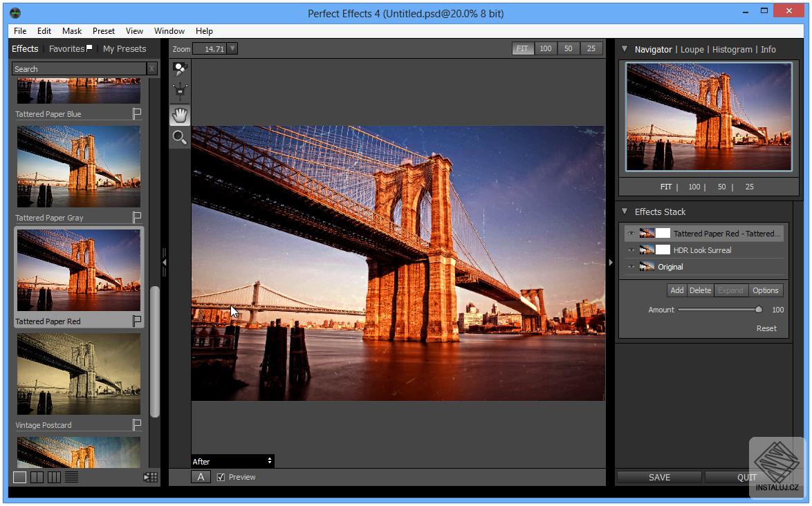Select the masking brush tool
Image resolution: width=812 pixels, height=506 pixels.
coord(180,69)
